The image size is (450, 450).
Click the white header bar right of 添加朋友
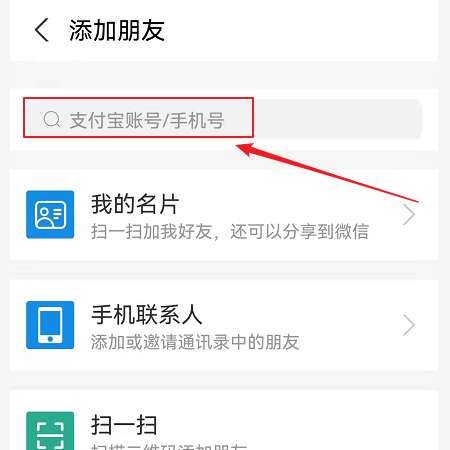click(300, 30)
